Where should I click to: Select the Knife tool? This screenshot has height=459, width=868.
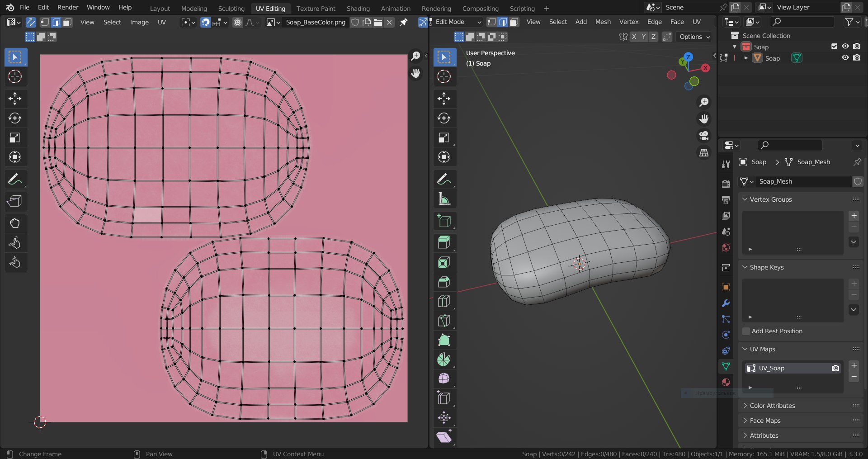click(x=444, y=321)
